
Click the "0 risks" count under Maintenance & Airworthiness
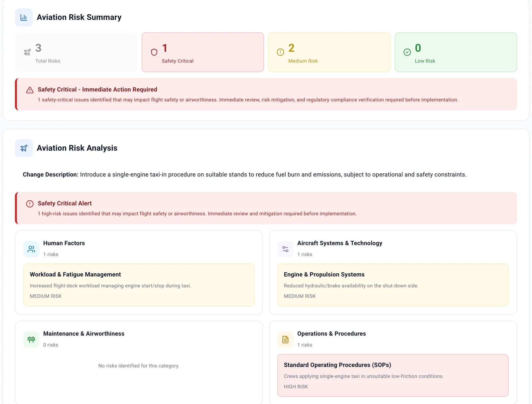click(x=51, y=345)
